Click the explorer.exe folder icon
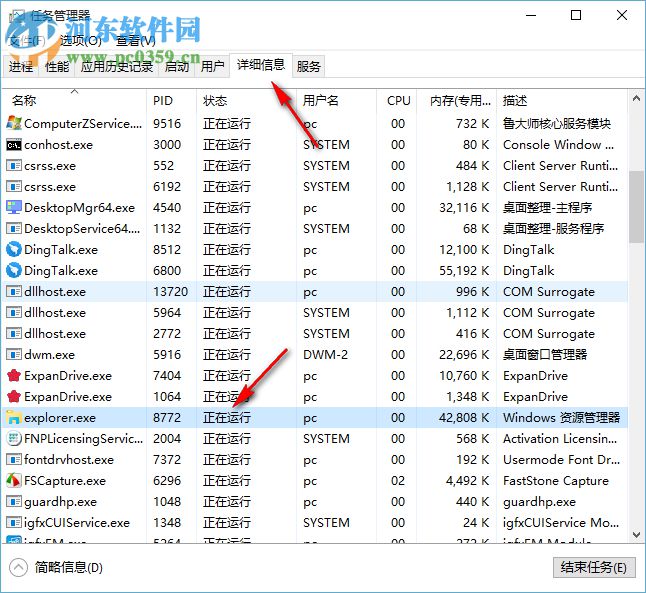The width and height of the screenshot is (646, 593). [x=14, y=417]
